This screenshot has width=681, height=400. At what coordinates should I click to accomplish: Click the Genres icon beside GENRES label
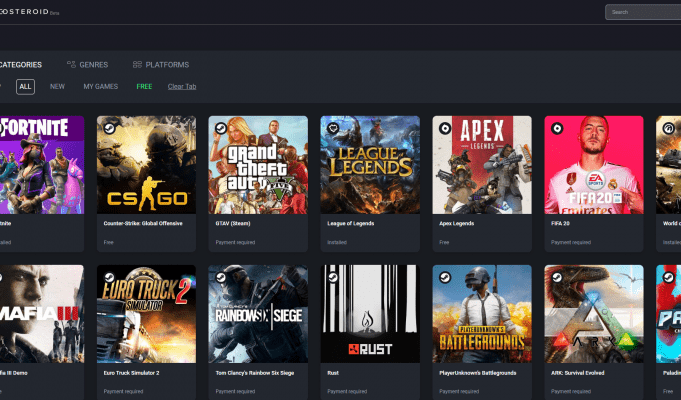[x=71, y=64]
